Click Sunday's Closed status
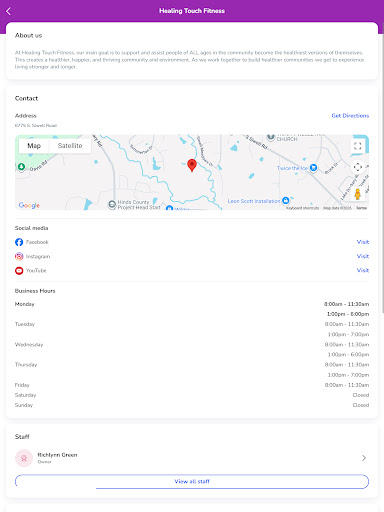Image resolution: width=384 pixels, height=512 pixels. [x=361, y=405]
